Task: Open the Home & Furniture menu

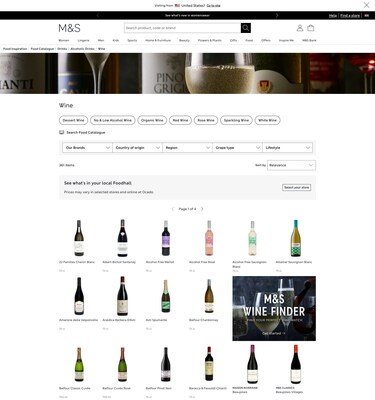Action: click(158, 40)
